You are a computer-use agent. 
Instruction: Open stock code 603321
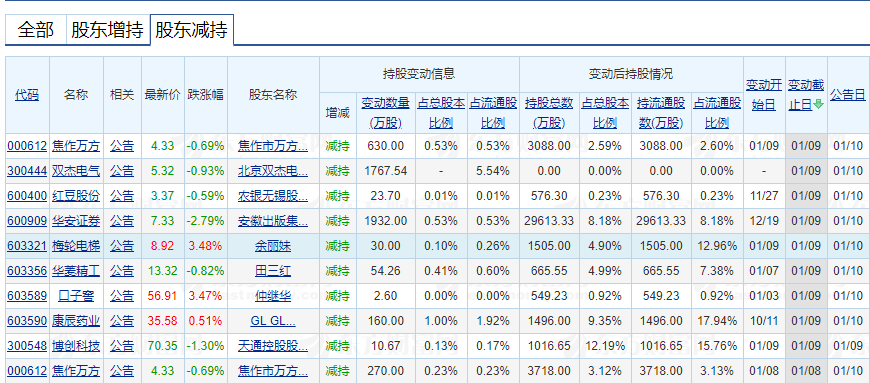(27, 246)
